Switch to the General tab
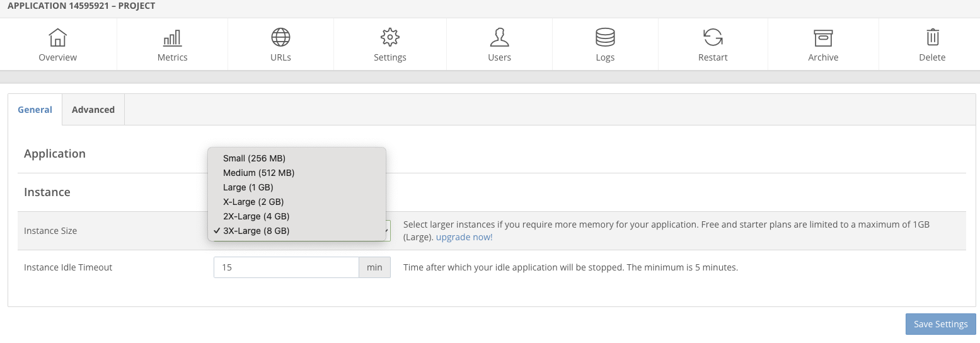The height and width of the screenshot is (343, 980). (x=35, y=110)
